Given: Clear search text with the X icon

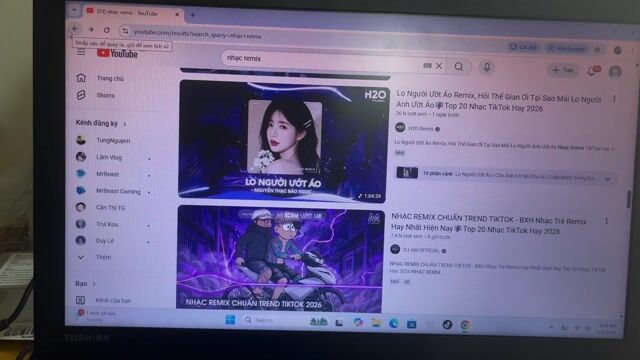Looking at the screenshot, I should point(439,66).
